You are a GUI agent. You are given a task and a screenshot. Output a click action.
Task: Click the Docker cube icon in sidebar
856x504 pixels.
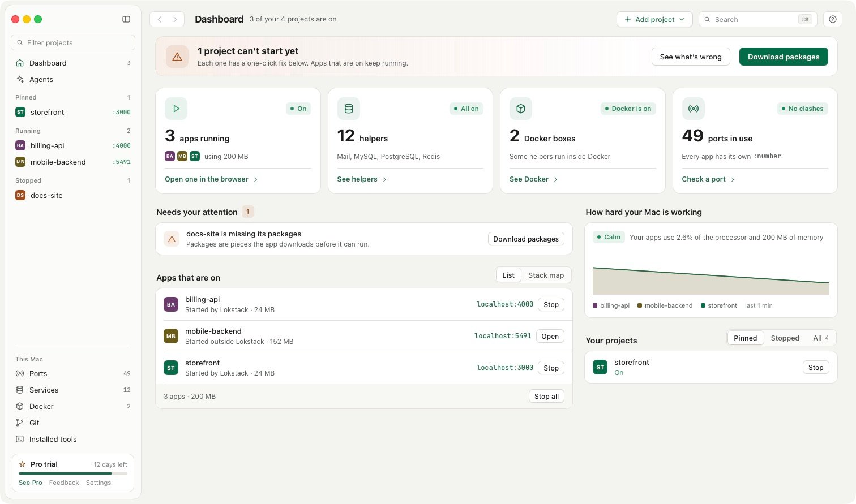click(x=20, y=406)
